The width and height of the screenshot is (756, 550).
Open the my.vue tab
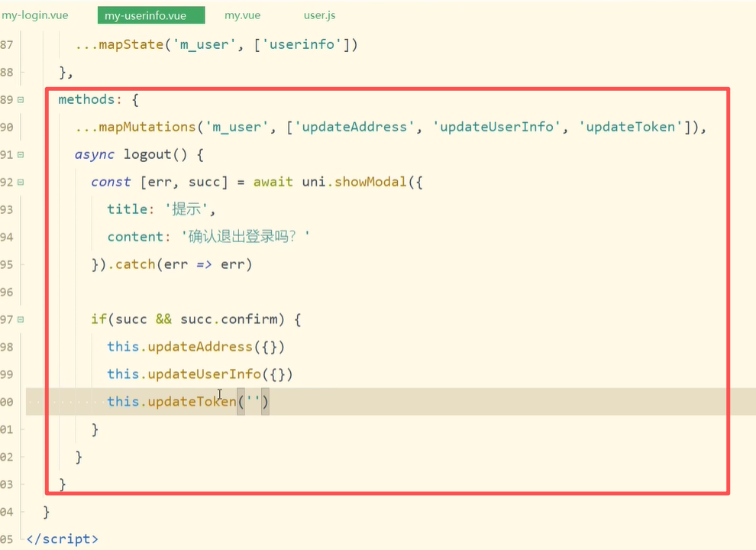click(243, 15)
